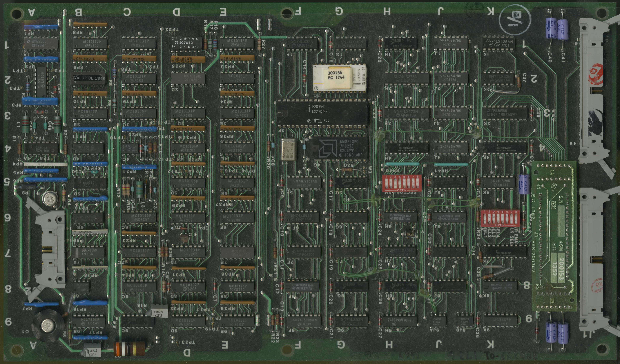This screenshot has height=364, width=620.
Task: Toggle switch 8 on the SECTOR DIP switch
Action: 417,183
